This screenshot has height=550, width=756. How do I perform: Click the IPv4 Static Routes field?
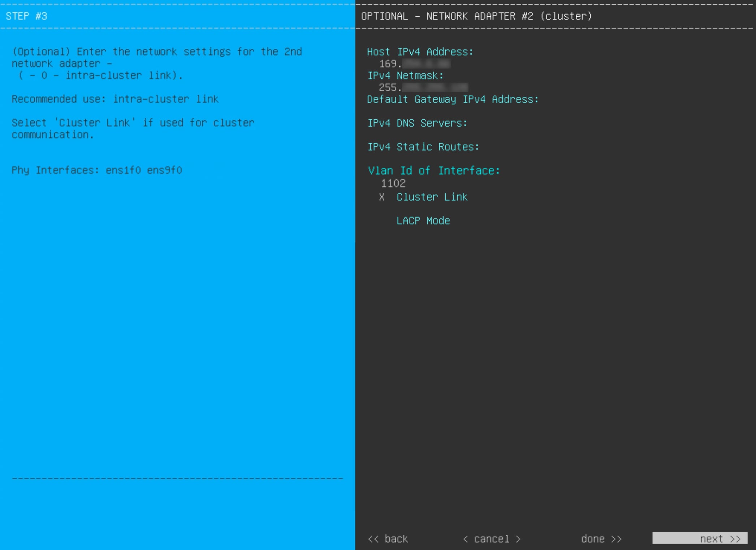(423, 147)
